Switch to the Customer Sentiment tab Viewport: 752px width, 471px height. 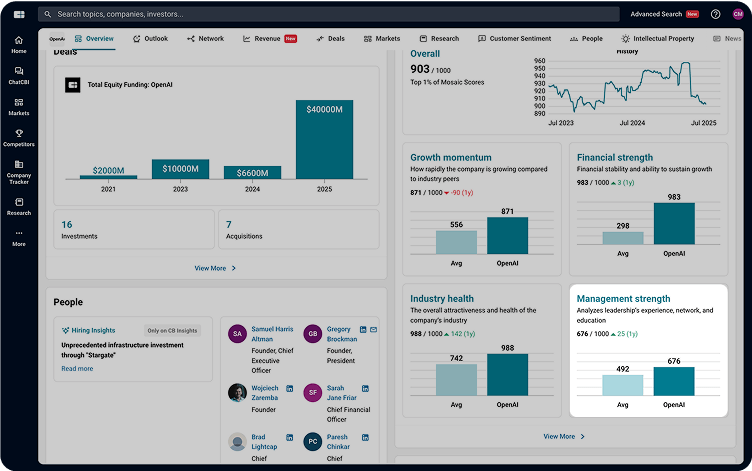click(x=514, y=39)
